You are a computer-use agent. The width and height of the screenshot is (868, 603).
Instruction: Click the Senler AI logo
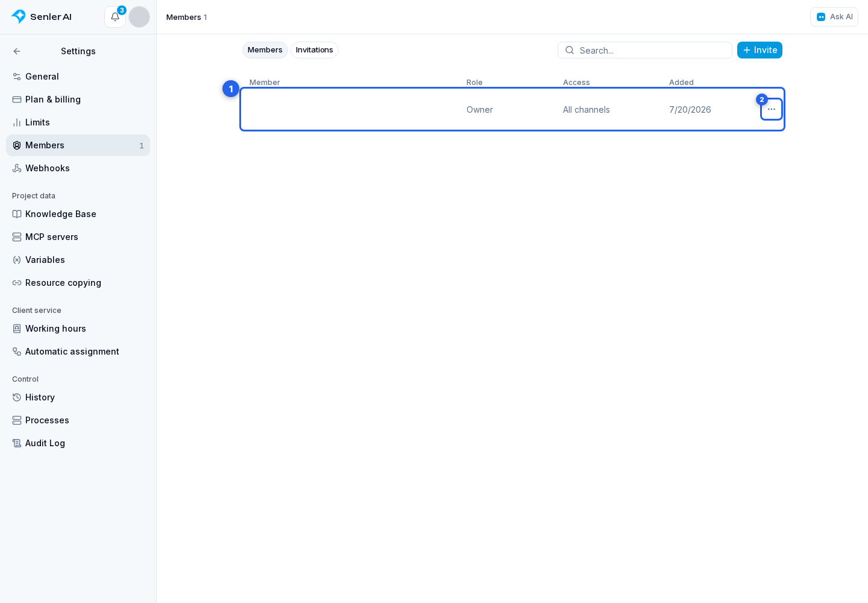42,17
